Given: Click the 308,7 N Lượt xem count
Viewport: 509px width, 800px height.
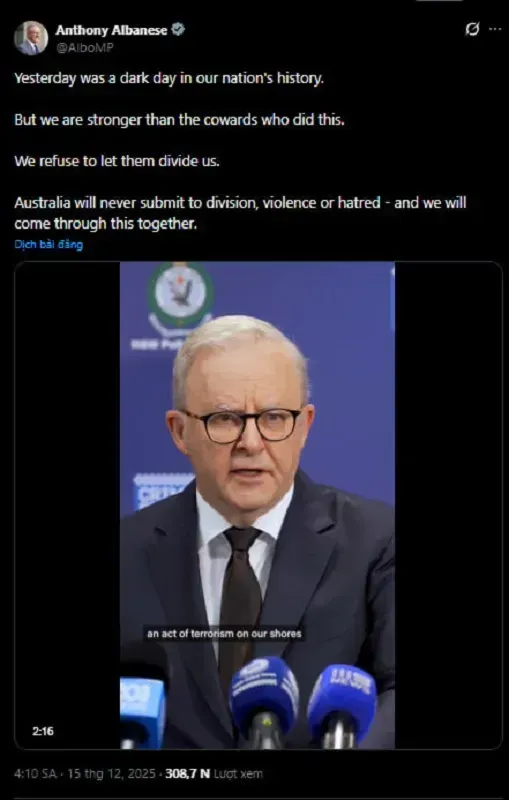Looking at the screenshot, I should tap(214, 773).
